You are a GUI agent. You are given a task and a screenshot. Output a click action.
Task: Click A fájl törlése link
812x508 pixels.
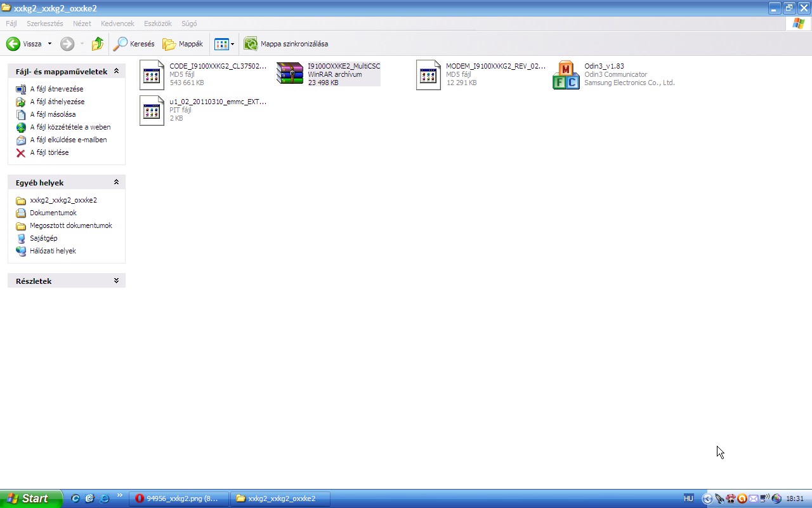pos(49,152)
